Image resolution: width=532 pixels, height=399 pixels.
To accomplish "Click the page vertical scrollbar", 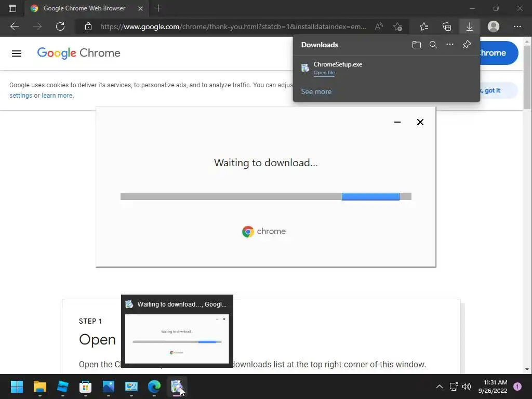I will coord(527,78).
